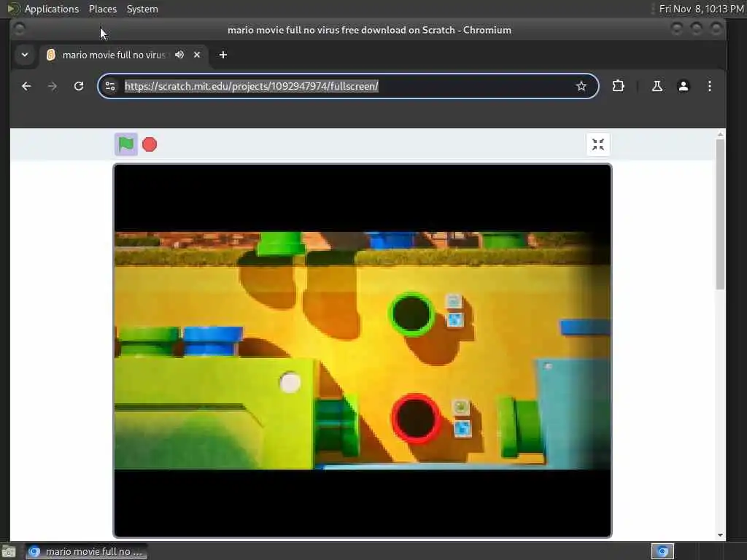Click the green ring in the game

tap(411, 314)
